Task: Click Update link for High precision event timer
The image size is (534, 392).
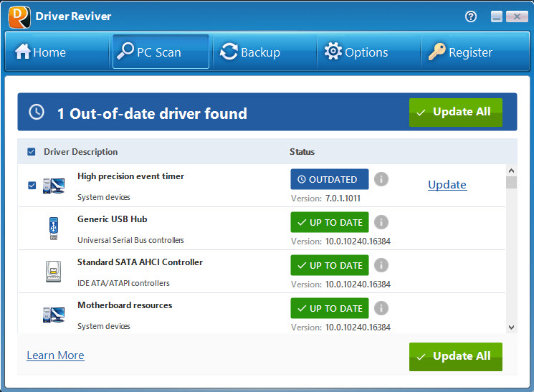Action: click(447, 185)
